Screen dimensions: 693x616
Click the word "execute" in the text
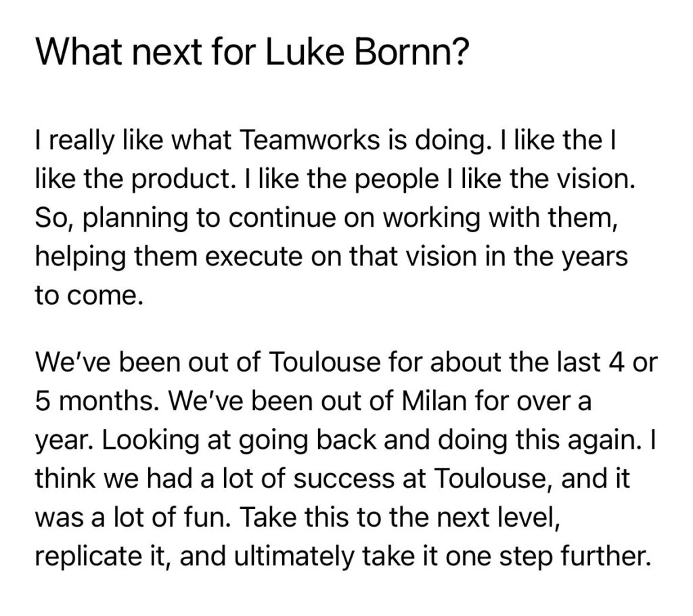click(x=222, y=257)
